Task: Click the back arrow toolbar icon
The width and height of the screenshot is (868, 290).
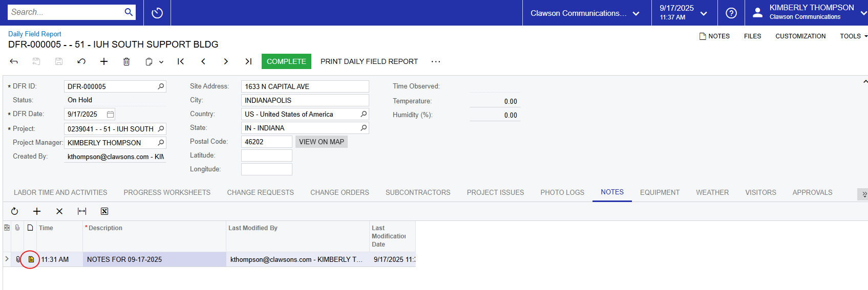Action: [14, 61]
